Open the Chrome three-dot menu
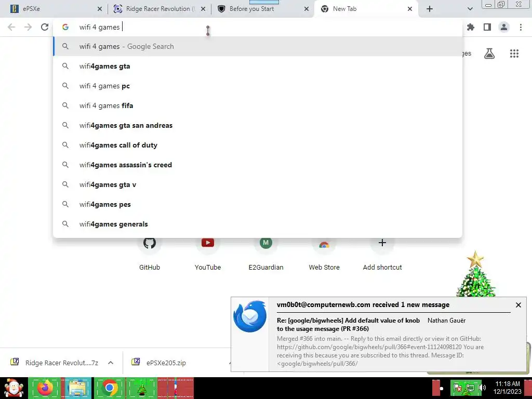Viewport: 532px width, 399px height. [521, 27]
